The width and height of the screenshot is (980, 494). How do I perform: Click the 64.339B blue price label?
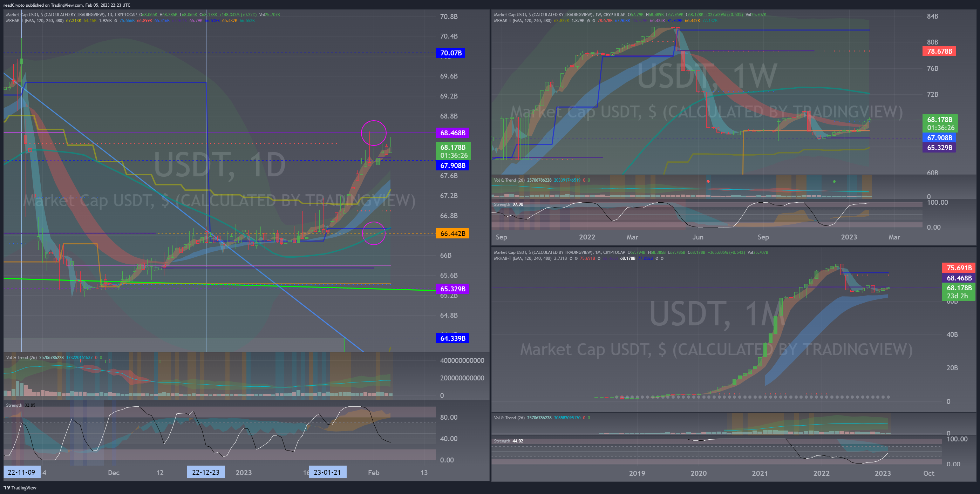pos(453,338)
